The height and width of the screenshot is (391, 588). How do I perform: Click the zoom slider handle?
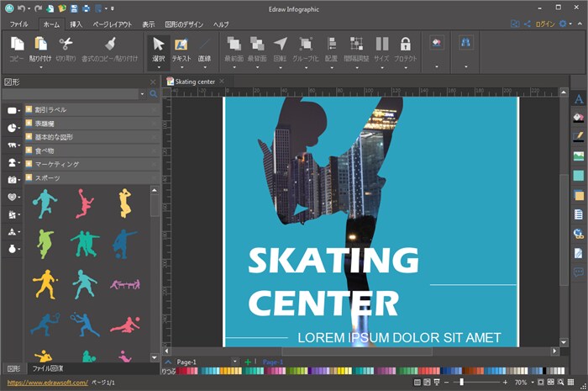point(462,382)
